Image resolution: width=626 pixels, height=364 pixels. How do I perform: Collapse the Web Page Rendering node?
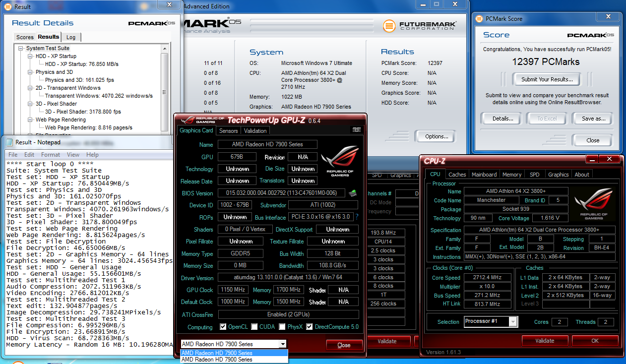(30, 120)
